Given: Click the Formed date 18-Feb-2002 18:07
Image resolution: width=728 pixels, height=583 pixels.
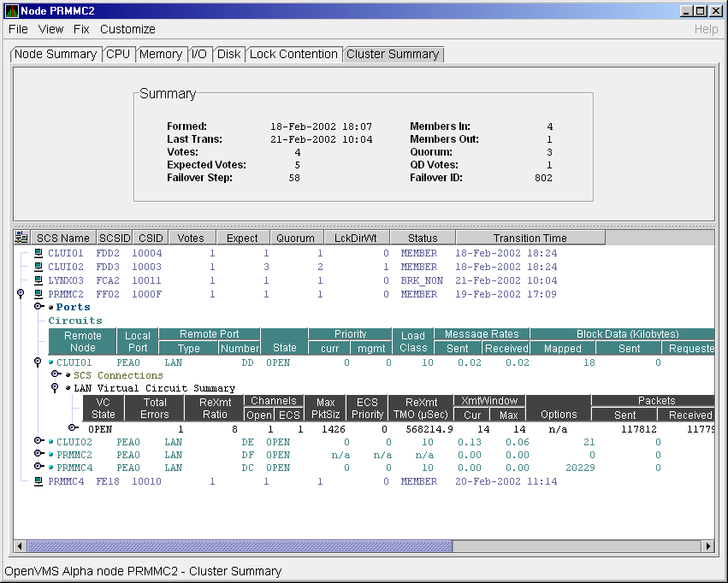Looking at the screenshot, I should pyautogui.click(x=322, y=127).
